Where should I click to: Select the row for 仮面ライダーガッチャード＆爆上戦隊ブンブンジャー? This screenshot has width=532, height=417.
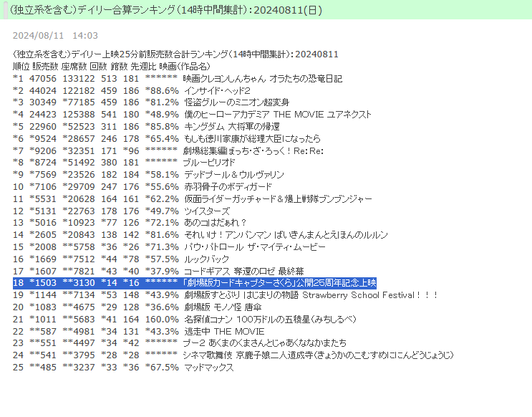(x=193, y=198)
